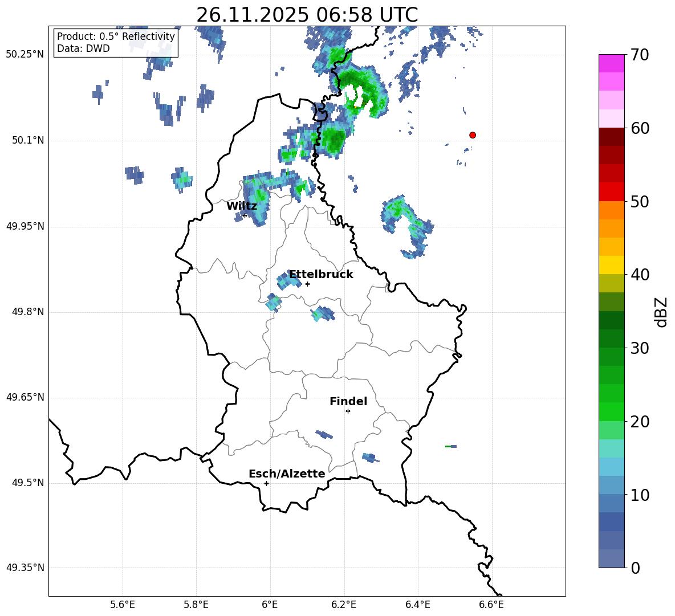Click the 5.6°E longitude label

[123, 605]
